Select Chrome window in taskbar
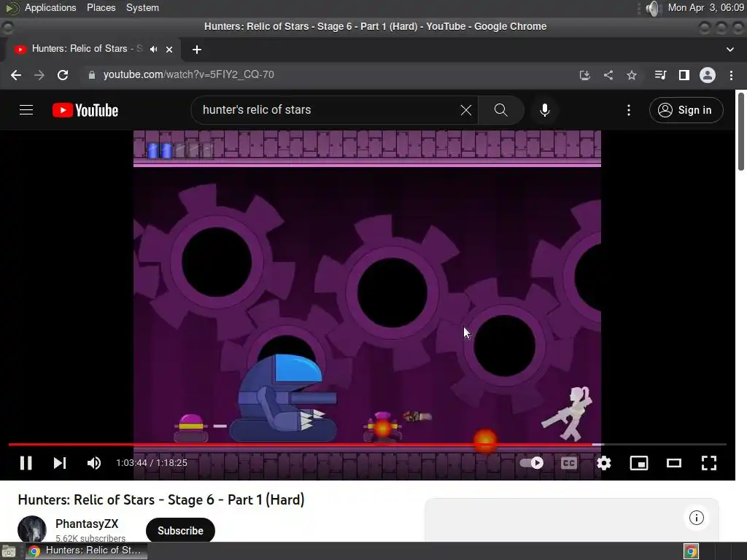Screen dimensions: 747x560 [x=86, y=551]
